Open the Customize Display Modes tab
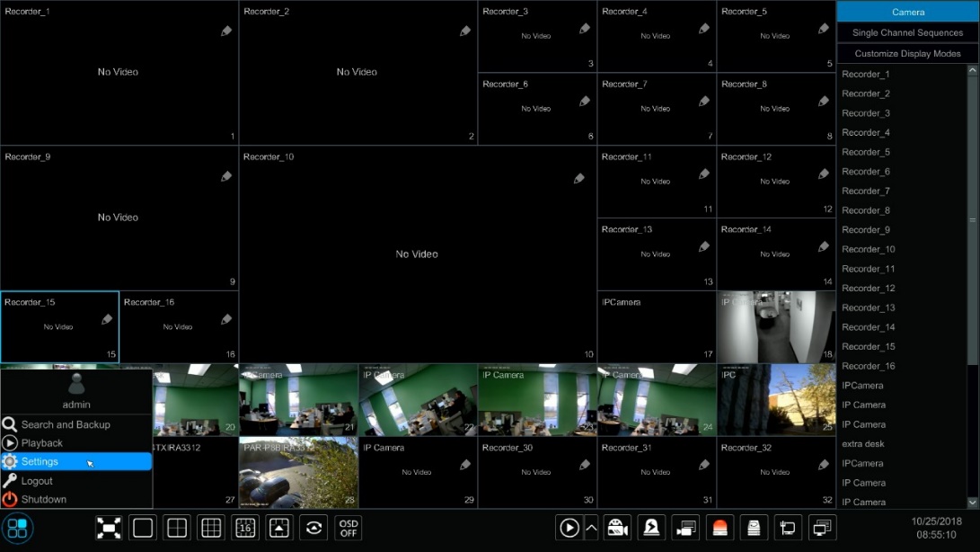 [x=907, y=54]
